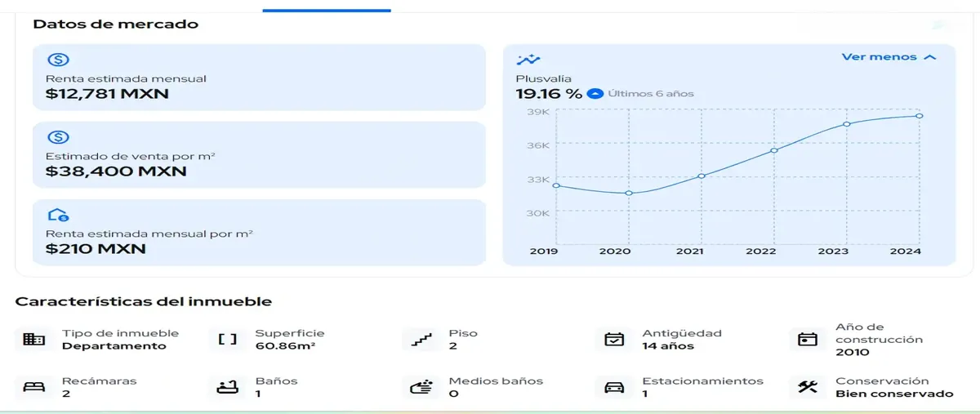Click the dollar icon above Renta estimada mensual

pyautogui.click(x=58, y=60)
